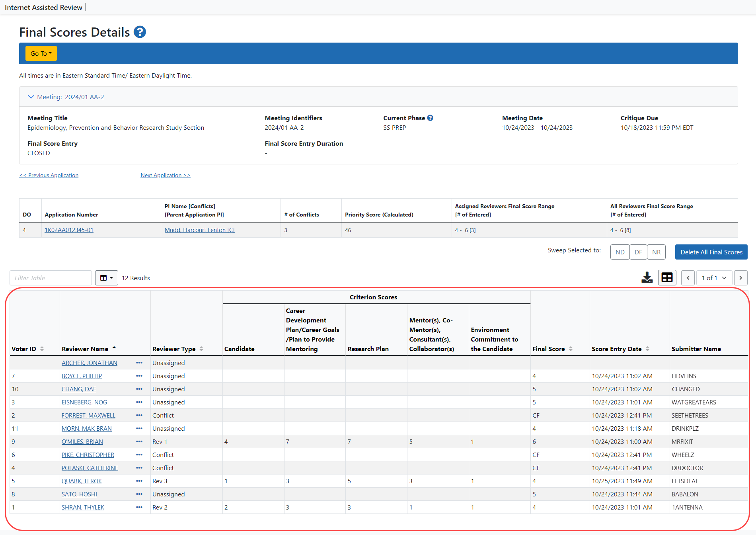The image size is (756, 535).
Task: Open actions menu for SATO, HOSHI
Action: coord(139,494)
